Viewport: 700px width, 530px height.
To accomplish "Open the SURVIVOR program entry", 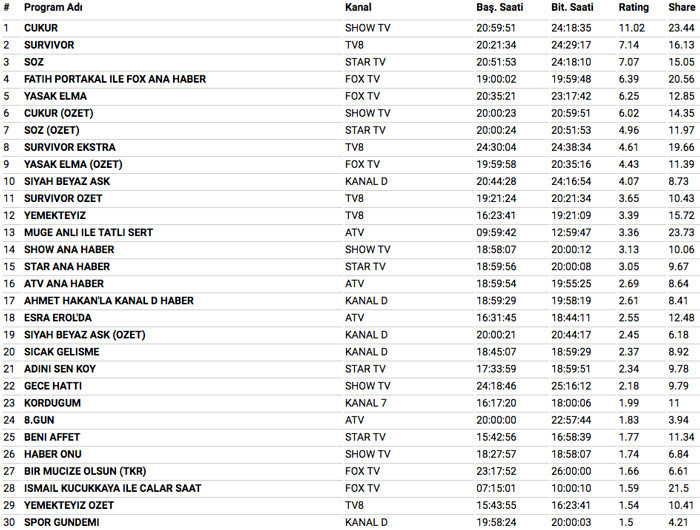I will (x=49, y=45).
